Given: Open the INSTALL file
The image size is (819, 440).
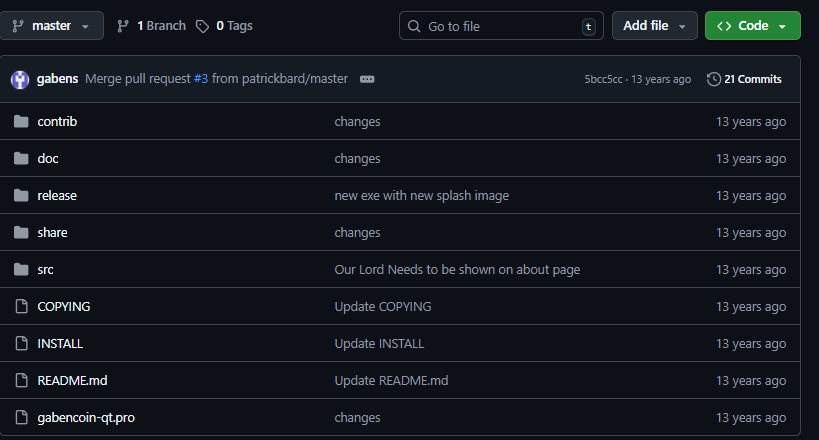Looking at the screenshot, I should click(x=60, y=344).
